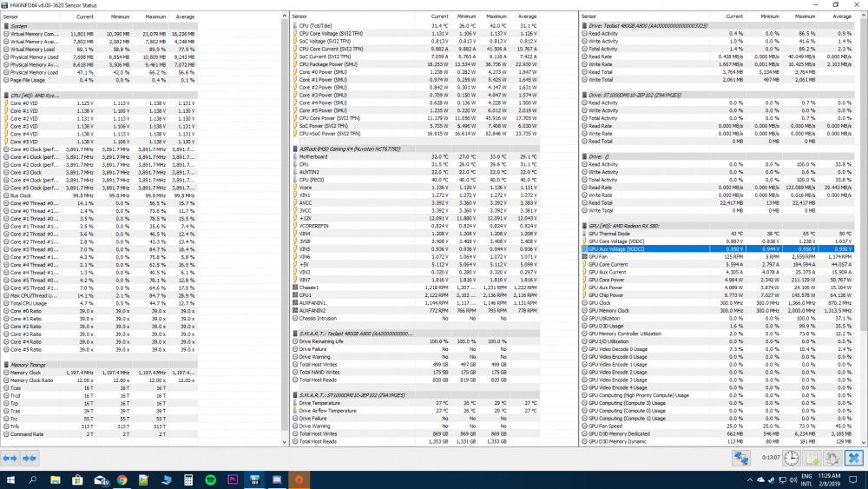Close sensor window with the blue X button
The width and height of the screenshot is (868, 489).
853,458
